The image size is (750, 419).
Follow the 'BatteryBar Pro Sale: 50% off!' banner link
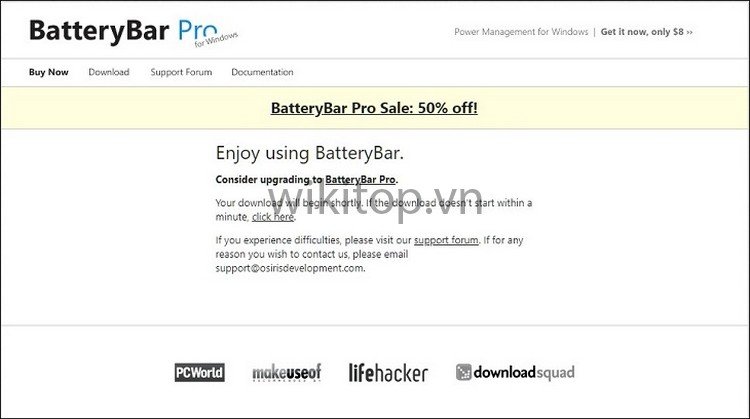[374, 108]
